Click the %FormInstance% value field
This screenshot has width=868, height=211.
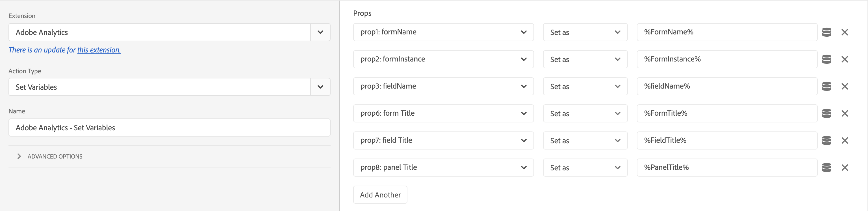[x=726, y=59]
